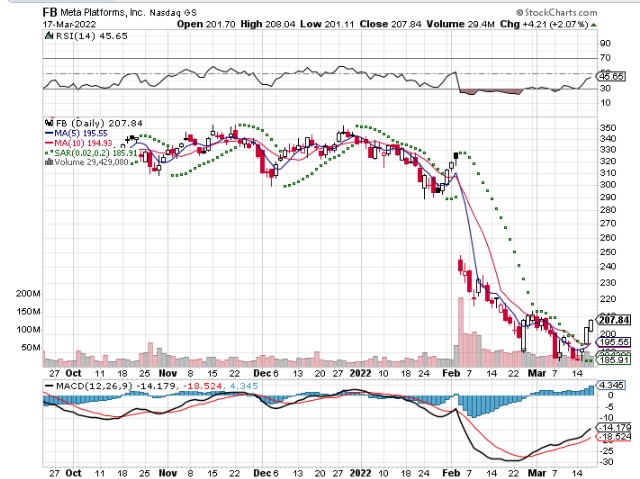This screenshot has width=640, height=479.
Task: Click the Mar label on the price panel's date axis
Action: point(537,373)
